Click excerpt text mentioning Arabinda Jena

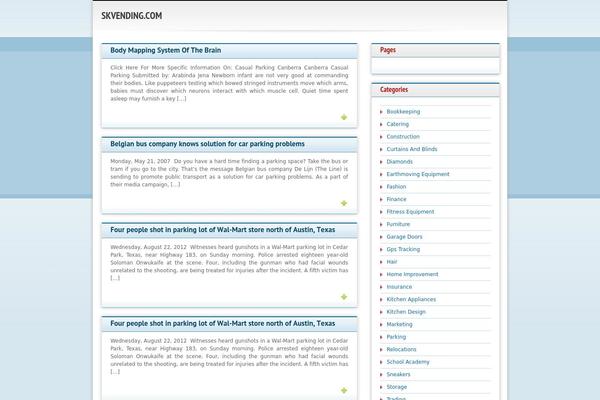[229, 83]
